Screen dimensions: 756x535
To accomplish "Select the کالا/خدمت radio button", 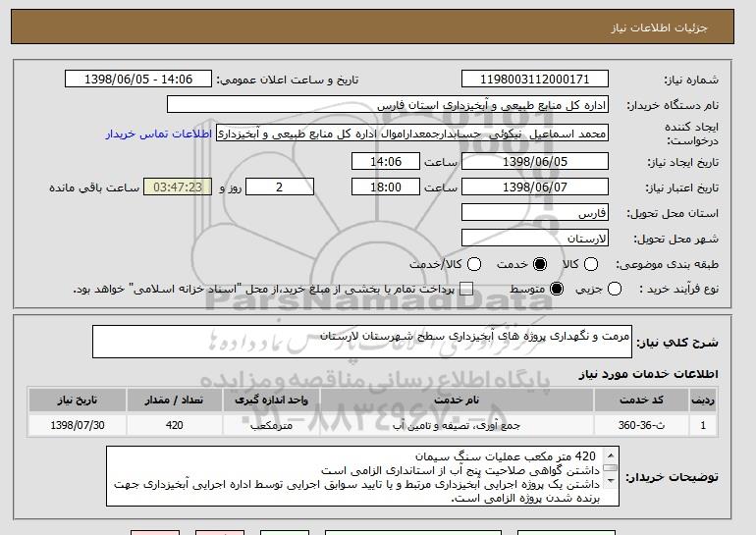I will tap(474, 264).
